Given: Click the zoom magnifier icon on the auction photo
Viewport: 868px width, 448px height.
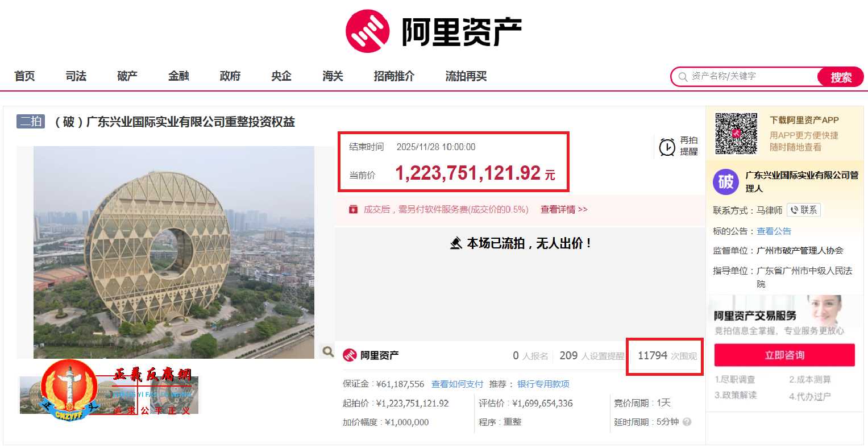Looking at the screenshot, I should point(328,352).
